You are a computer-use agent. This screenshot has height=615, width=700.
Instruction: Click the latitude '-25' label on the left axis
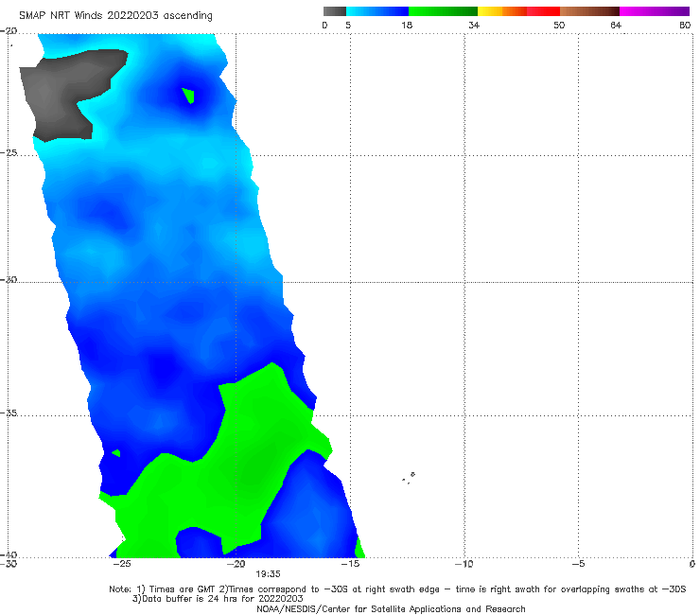coord(9,152)
